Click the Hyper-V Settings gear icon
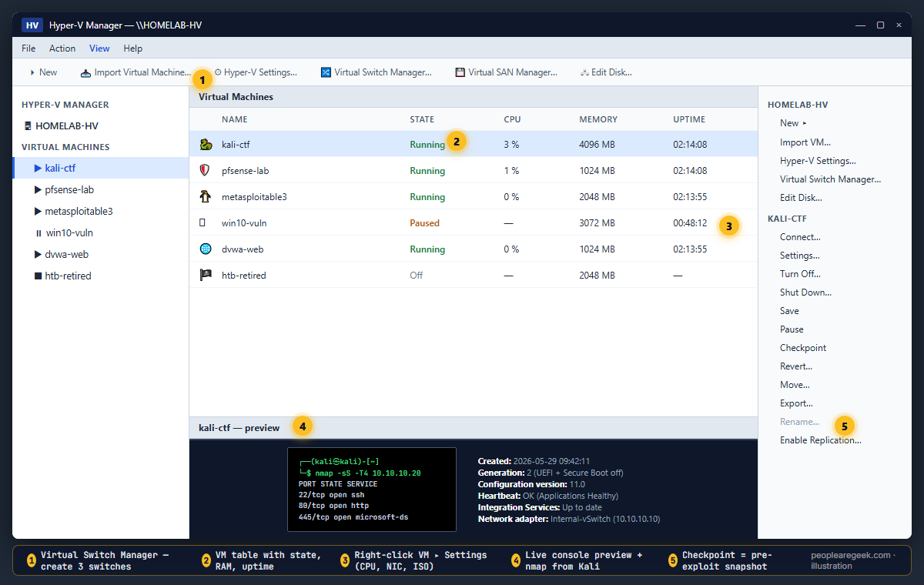The height and width of the screenshot is (585, 924). coord(218,72)
